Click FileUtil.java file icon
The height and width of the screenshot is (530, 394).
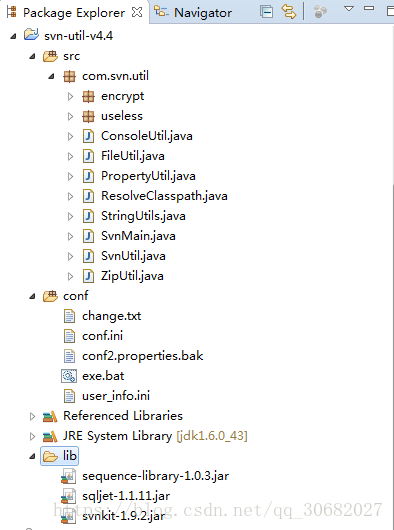coord(89,156)
